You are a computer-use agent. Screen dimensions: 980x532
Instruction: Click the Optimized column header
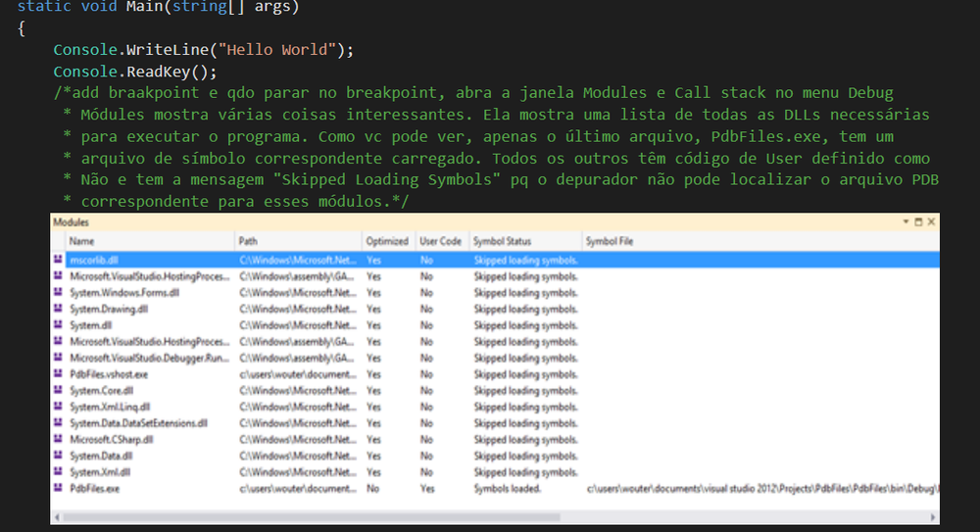point(387,241)
